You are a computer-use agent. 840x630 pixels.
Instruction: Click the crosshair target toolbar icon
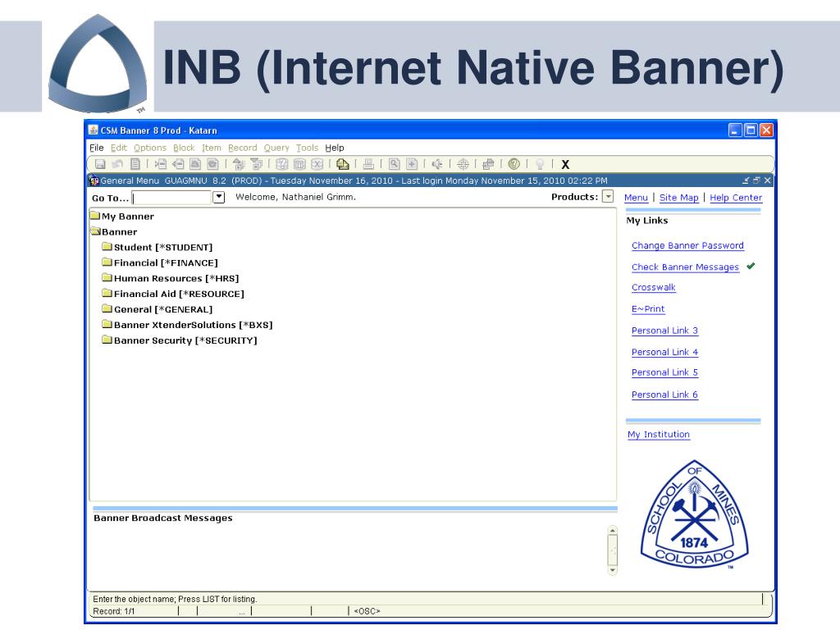463,164
